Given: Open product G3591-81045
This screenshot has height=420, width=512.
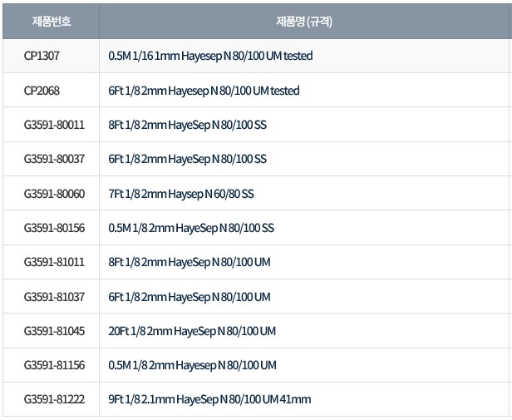Looking at the screenshot, I should tap(54, 331).
